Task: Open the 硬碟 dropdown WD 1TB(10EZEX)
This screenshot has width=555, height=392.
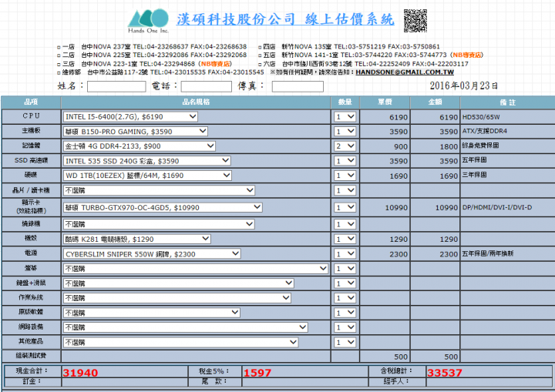Action: click(x=147, y=176)
